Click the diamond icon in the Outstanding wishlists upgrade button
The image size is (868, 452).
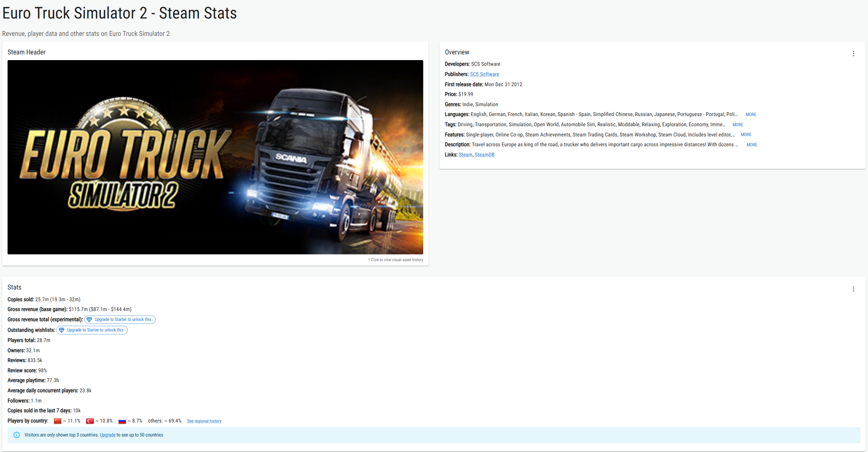pos(62,330)
